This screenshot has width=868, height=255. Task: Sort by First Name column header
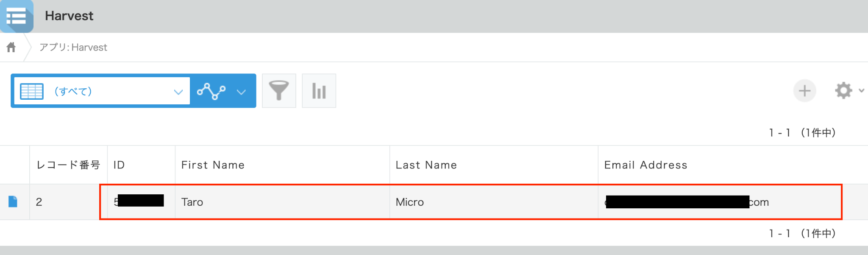tap(213, 165)
